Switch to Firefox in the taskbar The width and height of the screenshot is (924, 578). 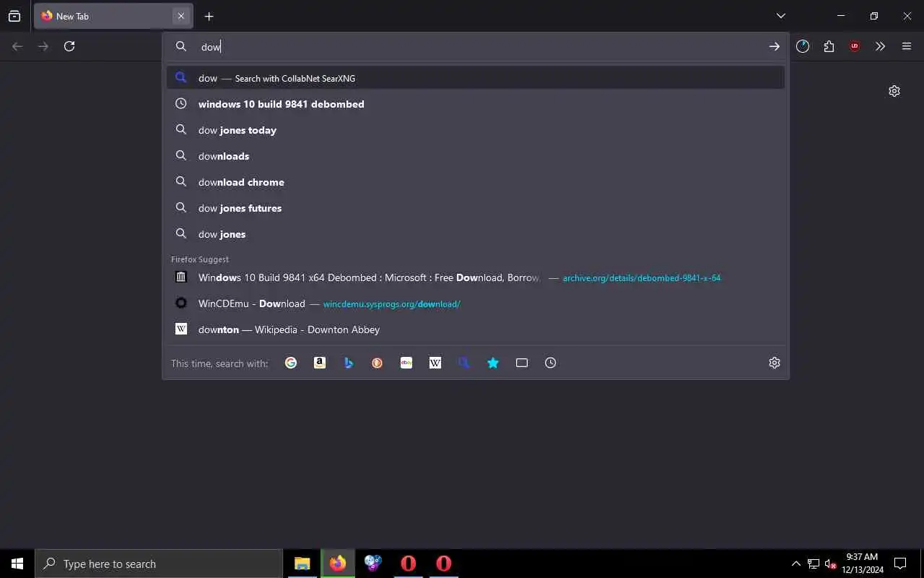click(338, 564)
